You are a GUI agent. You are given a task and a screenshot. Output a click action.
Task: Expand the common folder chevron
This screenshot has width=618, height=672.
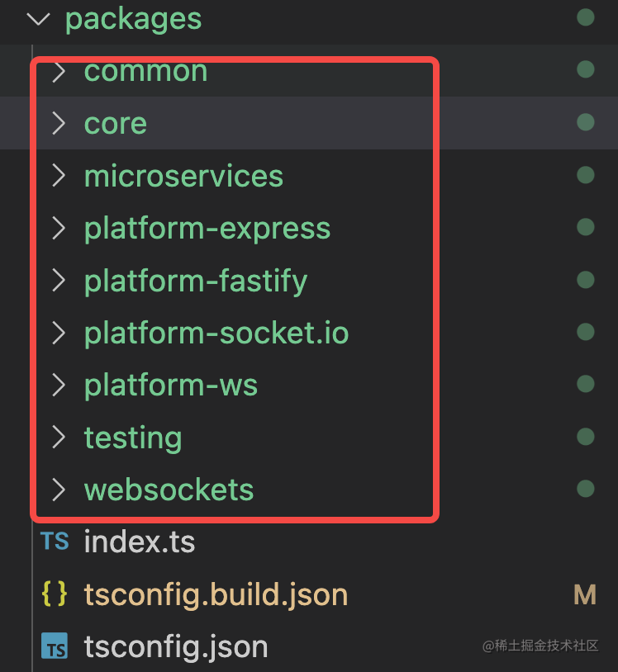59,72
